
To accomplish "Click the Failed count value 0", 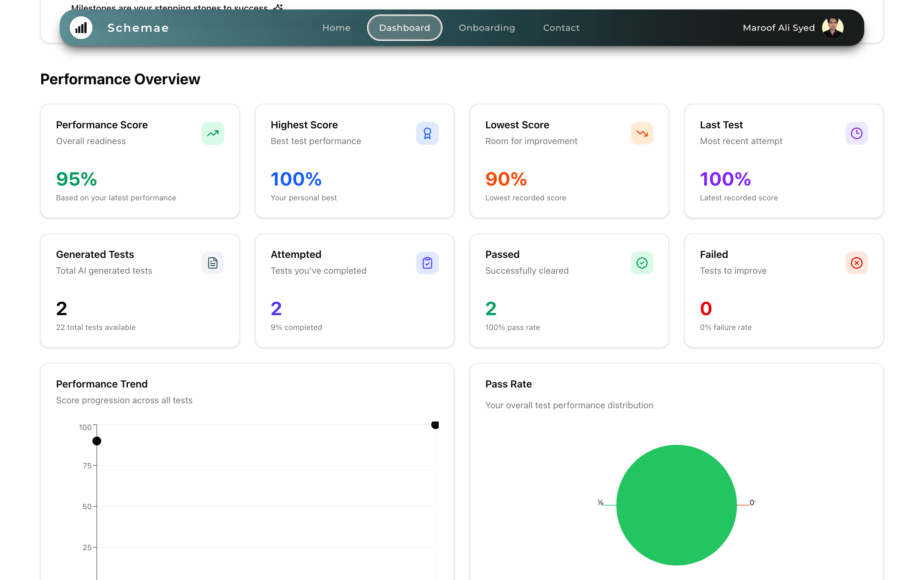I will point(706,309).
